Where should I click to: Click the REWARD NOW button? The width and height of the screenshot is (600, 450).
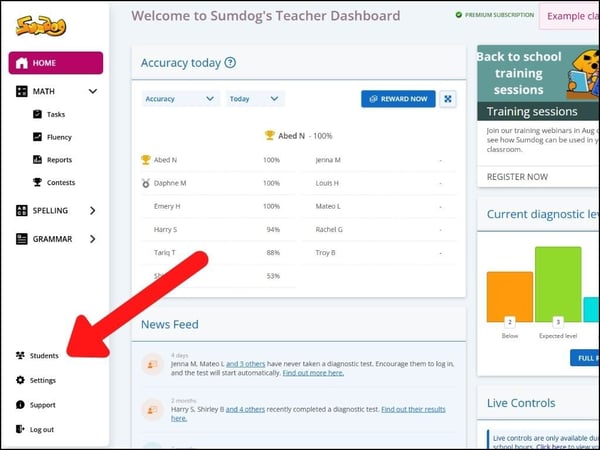pyautogui.click(x=398, y=99)
